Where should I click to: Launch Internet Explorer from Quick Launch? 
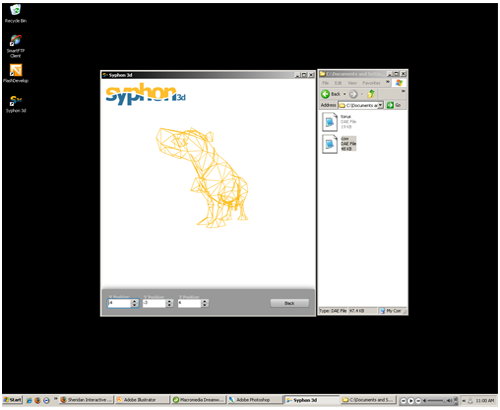(x=29, y=400)
